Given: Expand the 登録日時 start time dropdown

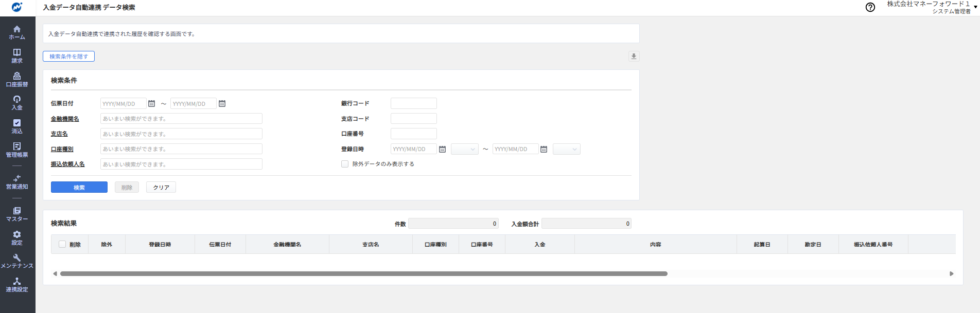Looking at the screenshot, I should coord(465,150).
